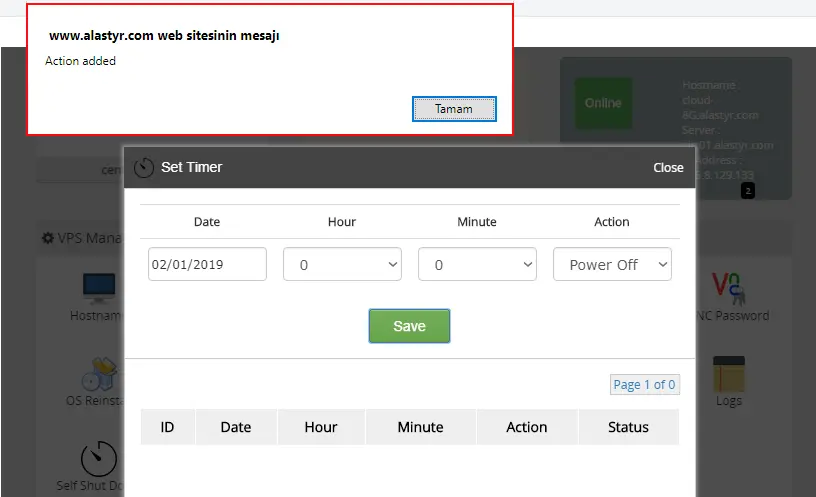Click the ID column header in table
This screenshot has width=816, height=497.
click(x=168, y=427)
